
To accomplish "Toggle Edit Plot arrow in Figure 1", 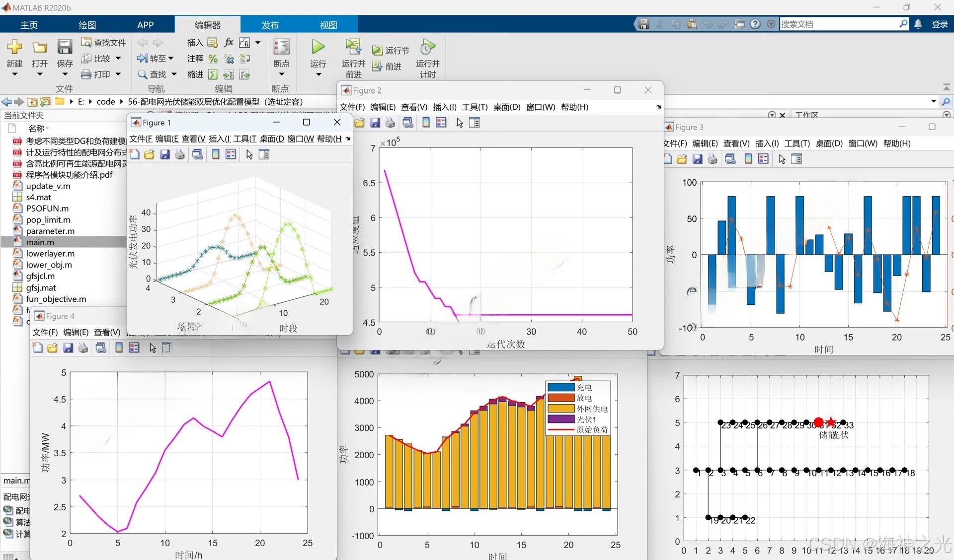I will (x=249, y=154).
